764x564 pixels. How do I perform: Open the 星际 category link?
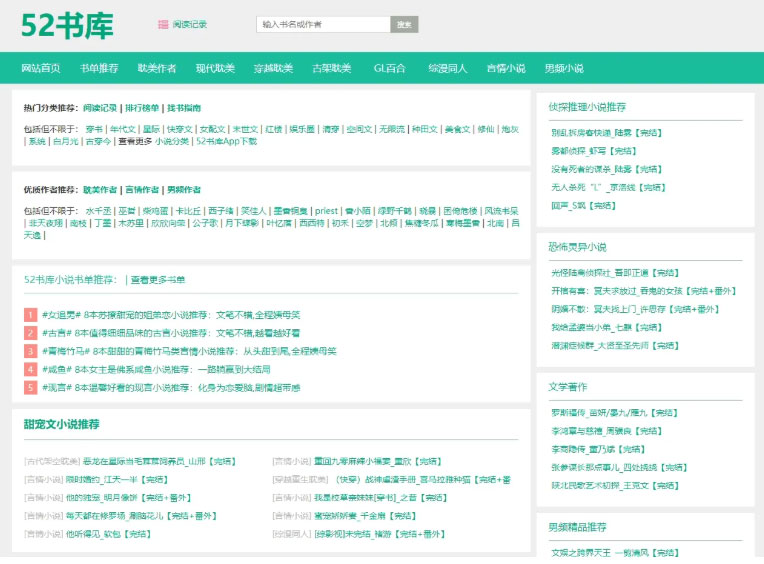[x=152, y=129]
